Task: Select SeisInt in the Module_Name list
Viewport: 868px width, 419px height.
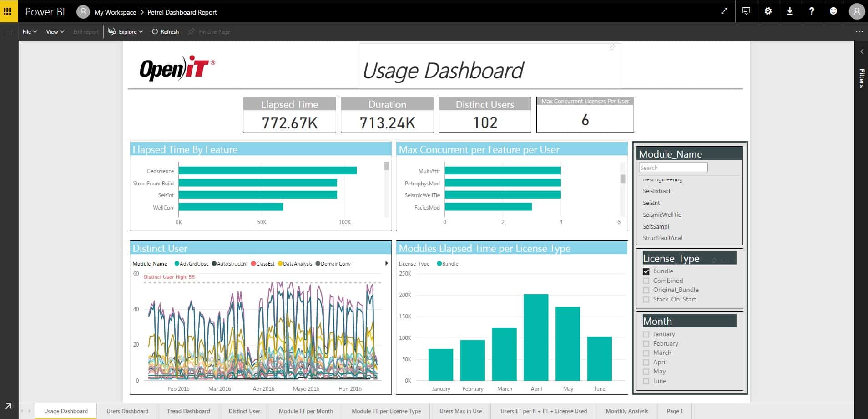Action: [x=651, y=203]
